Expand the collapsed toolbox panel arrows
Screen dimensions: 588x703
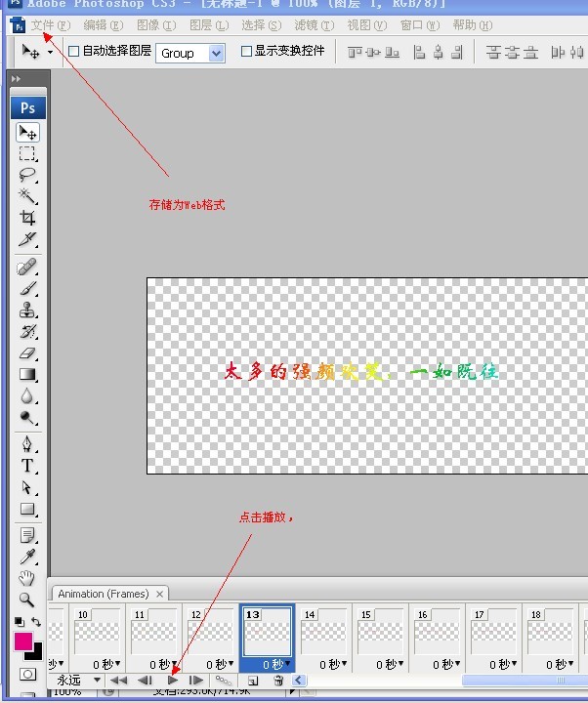pos(16,79)
